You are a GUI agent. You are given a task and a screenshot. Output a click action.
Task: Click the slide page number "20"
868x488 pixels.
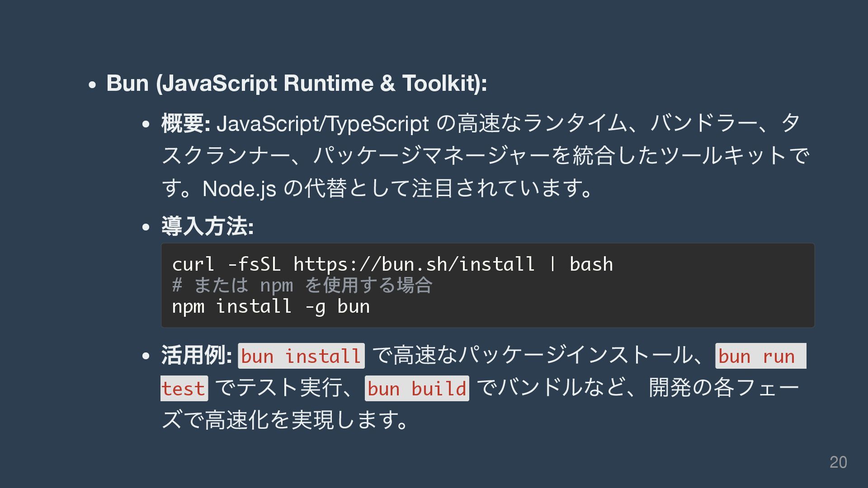tap(838, 462)
